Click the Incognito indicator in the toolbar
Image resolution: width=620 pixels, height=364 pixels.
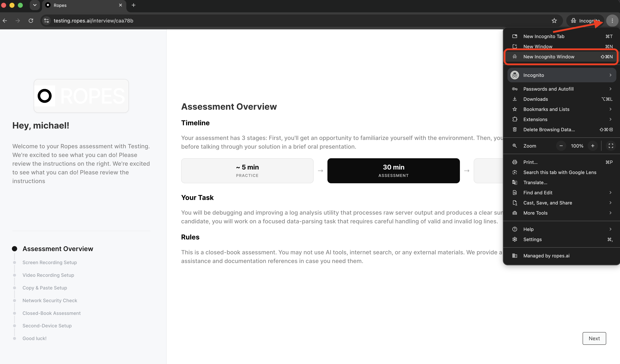coord(585,21)
